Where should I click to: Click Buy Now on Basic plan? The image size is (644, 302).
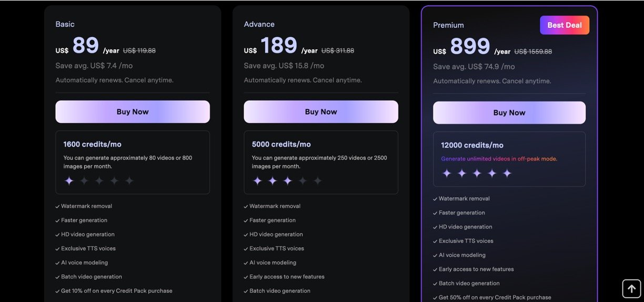(x=133, y=112)
